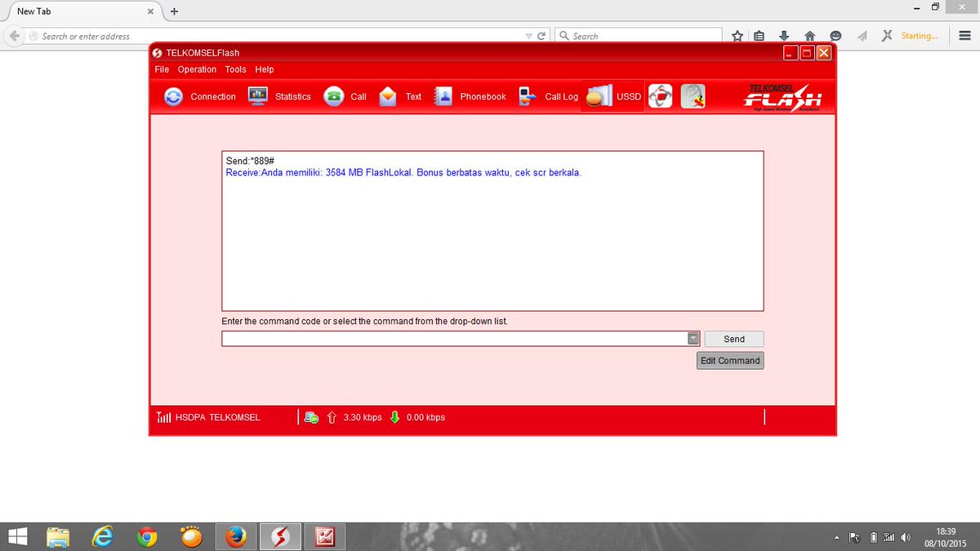Image resolution: width=980 pixels, height=551 pixels.
Task: Select the USSD tool
Action: (x=613, y=96)
